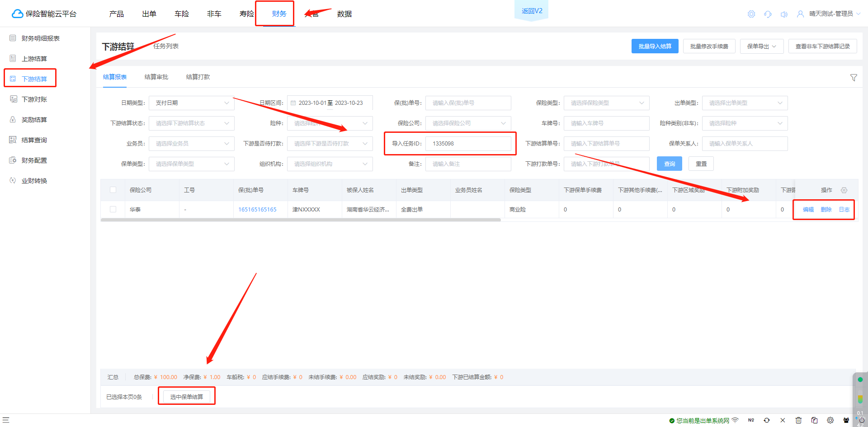
Task: Click the 批量修改手续费 button
Action: (x=709, y=46)
